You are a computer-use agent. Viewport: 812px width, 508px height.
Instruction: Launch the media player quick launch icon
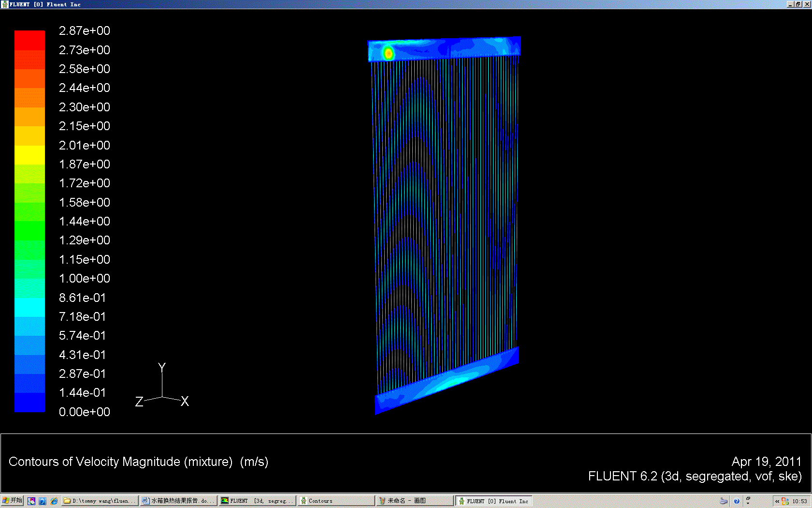point(43,501)
